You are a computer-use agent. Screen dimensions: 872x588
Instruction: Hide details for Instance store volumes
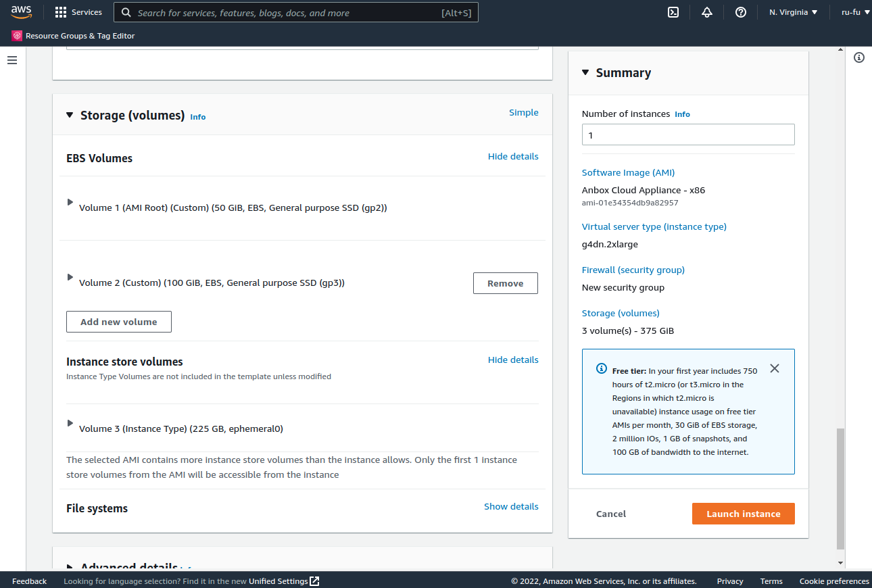click(x=513, y=360)
